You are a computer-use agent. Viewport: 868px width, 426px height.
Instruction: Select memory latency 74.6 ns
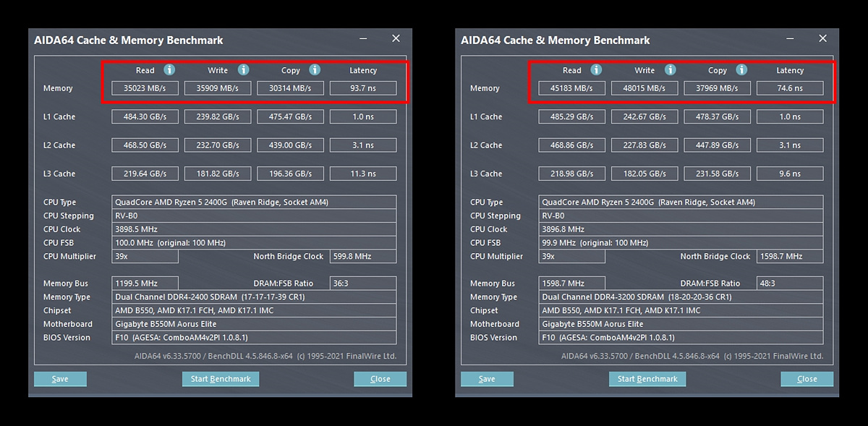[790, 88]
